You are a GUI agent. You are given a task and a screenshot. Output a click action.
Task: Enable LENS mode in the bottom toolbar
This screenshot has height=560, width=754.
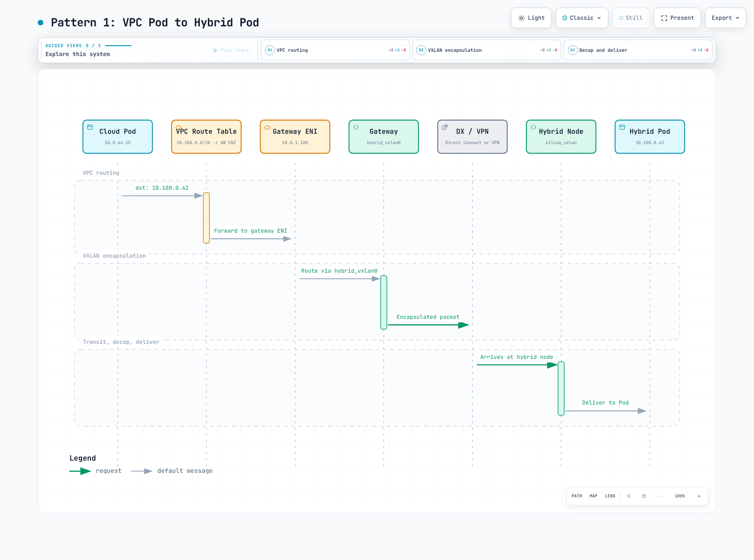[x=610, y=496]
